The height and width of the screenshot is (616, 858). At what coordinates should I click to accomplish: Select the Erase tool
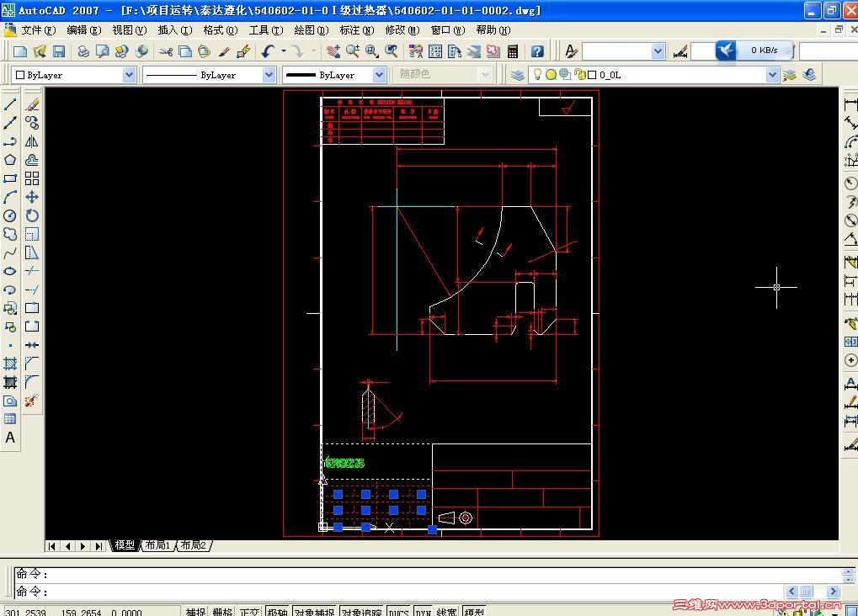[x=32, y=104]
